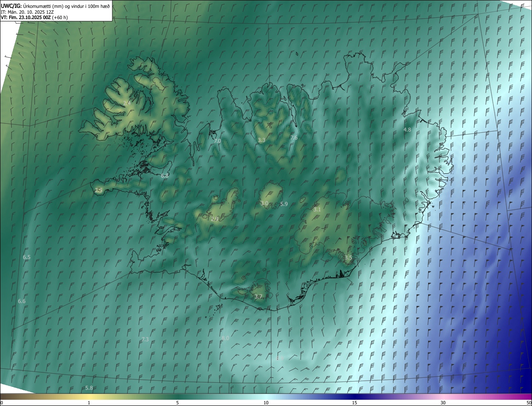Click the 2.5 value on the western peninsula
Viewport: 532px width, 406px height.
pyautogui.click(x=99, y=190)
